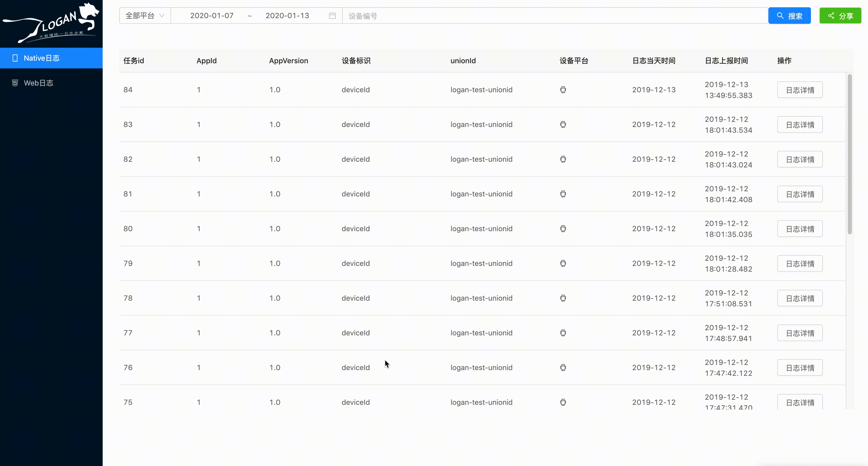
Task: Click the phone icon beside Native日志
Action: click(15, 58)
